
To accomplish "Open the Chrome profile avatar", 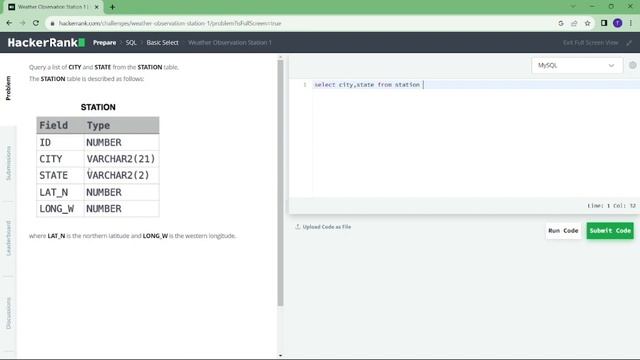I will [x=618, y=23].
